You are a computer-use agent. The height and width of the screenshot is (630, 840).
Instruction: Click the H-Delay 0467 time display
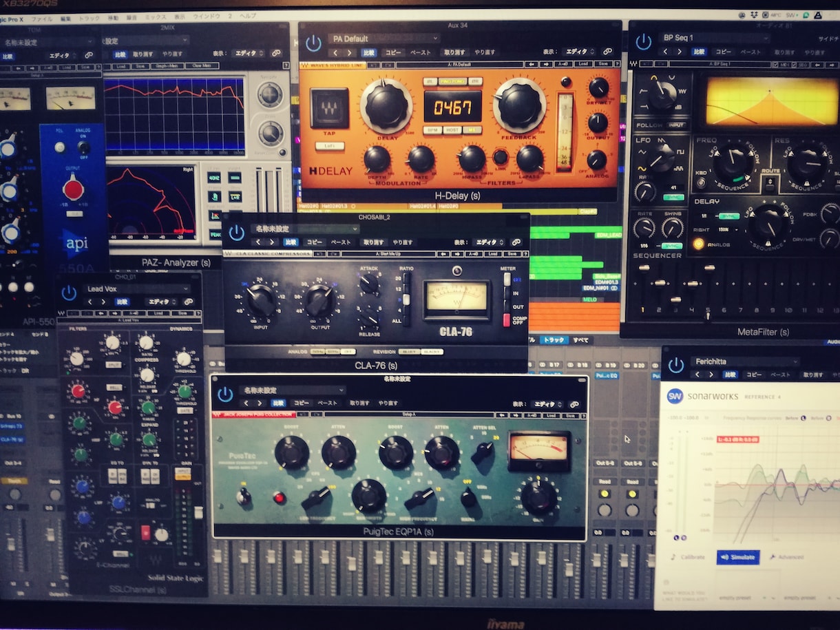coord(452,107)
